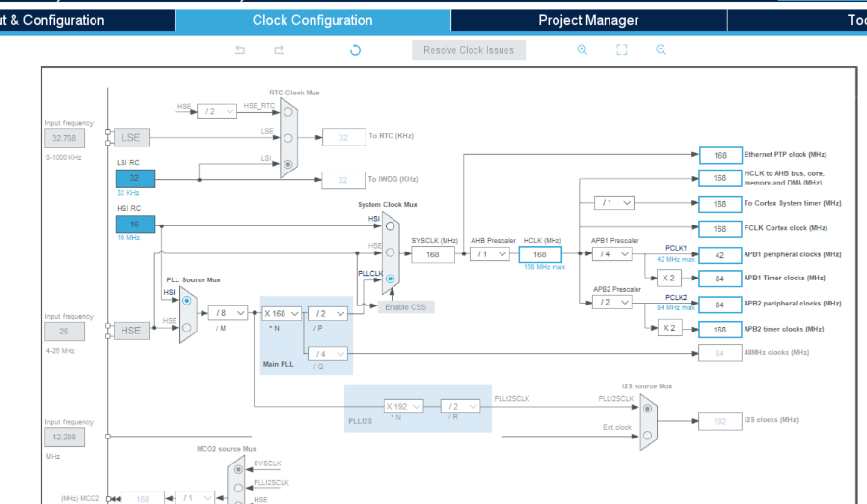Click the HCLK (MHz) input field
The image size is (867, 504).
540,254
